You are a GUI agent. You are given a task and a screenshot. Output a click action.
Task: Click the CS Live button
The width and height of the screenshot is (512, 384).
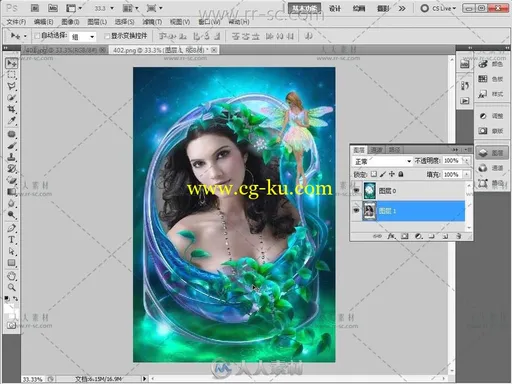tap(438, 8)
